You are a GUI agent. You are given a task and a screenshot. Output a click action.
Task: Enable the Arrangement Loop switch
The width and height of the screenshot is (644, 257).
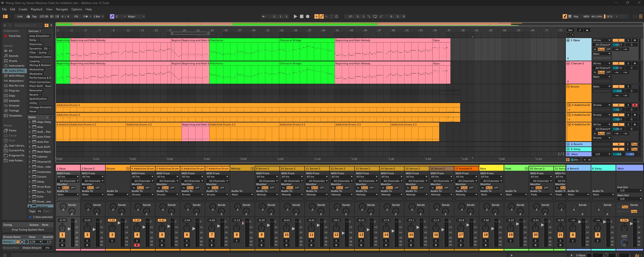(375, 17)
